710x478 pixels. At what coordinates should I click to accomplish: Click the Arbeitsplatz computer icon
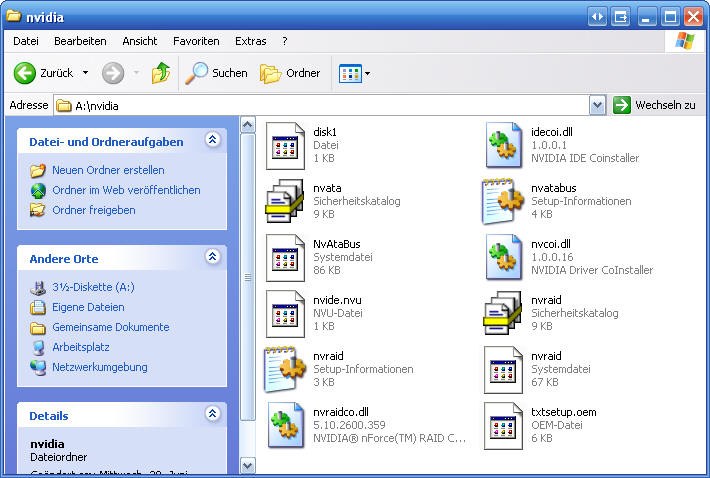38,347
